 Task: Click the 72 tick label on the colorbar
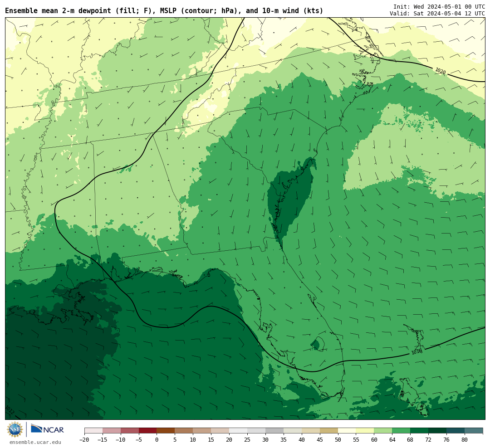tap(428, 439)
